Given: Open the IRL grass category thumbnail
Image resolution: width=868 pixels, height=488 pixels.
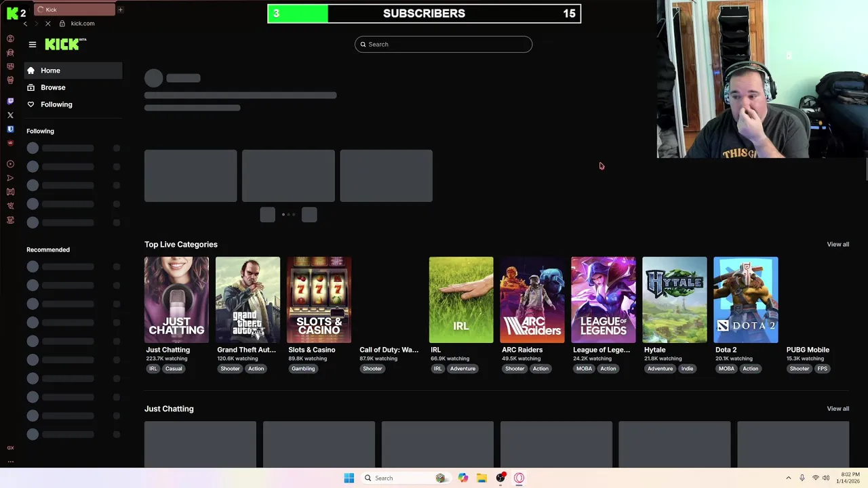Looking at the screenshot, I should (461, 300).
